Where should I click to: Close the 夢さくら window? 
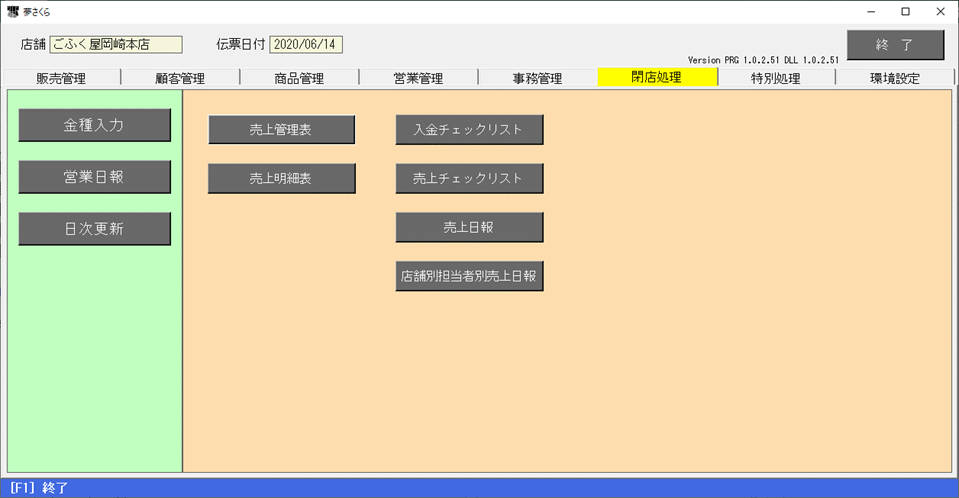tap(941, 12)
